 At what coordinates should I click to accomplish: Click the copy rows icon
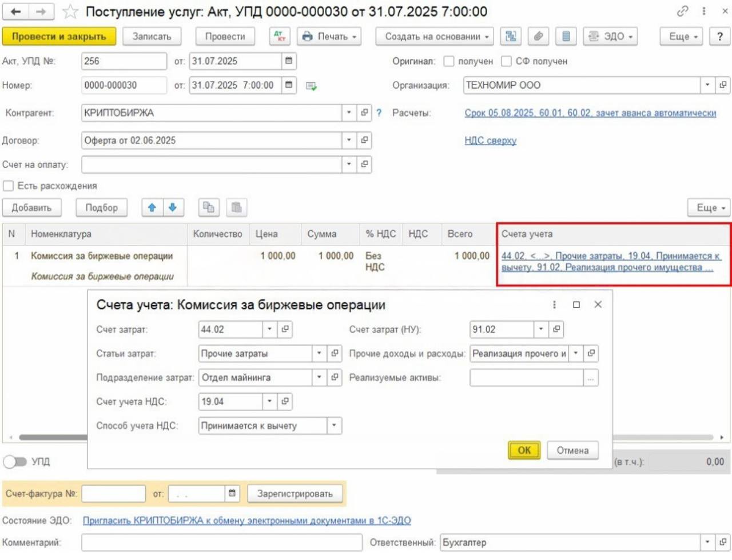coord(209,208)
